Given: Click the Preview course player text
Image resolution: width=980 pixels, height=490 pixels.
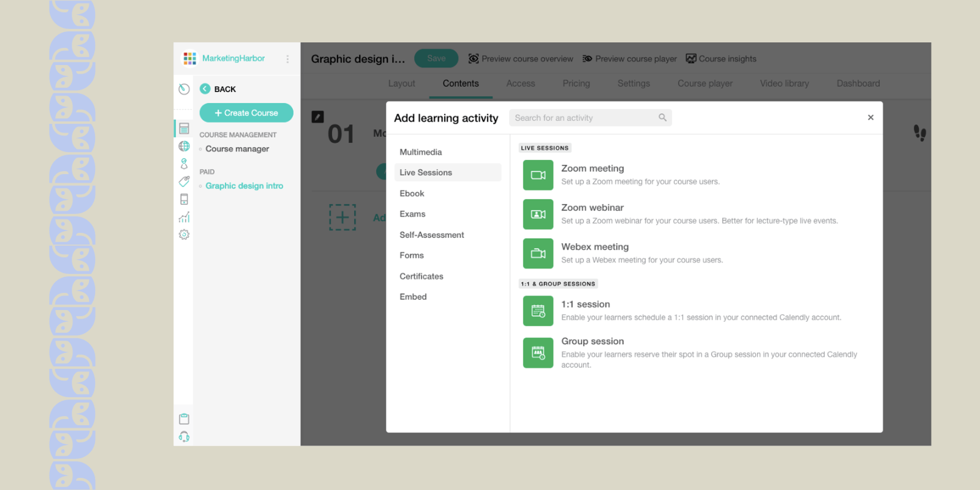Looking at the screenshot, I should [636, 59].
